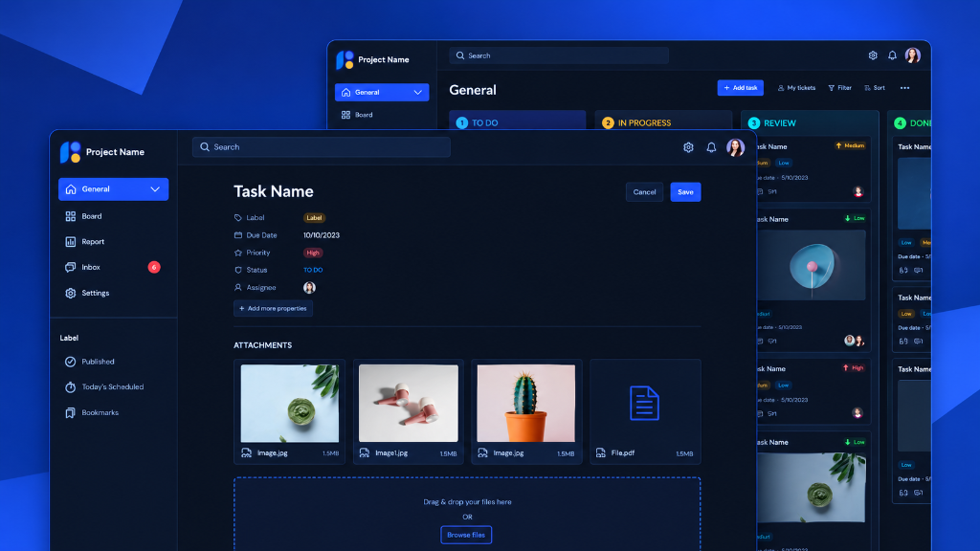Expand General dropdown in back window sidebar

418,93
